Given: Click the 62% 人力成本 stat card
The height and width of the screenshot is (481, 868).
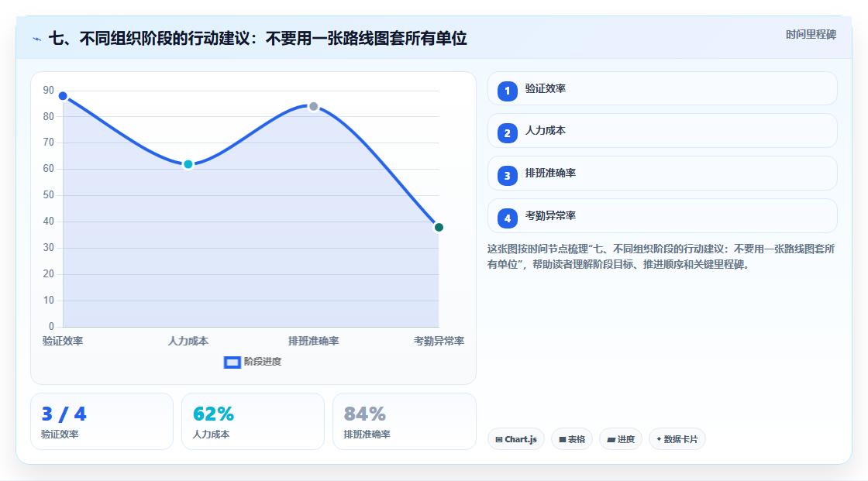Looking at the screenshot, I should (253, 421).
